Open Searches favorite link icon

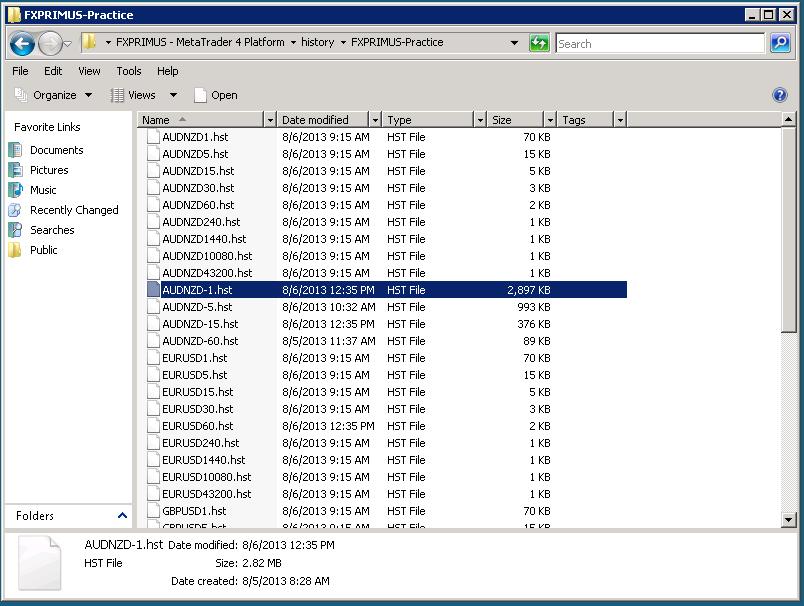click(15, 230)
